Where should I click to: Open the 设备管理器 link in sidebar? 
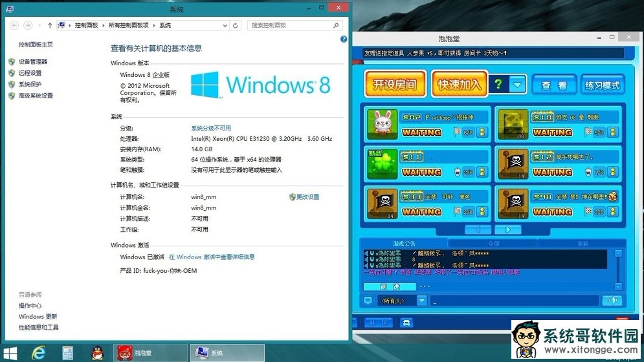[32, 61]
